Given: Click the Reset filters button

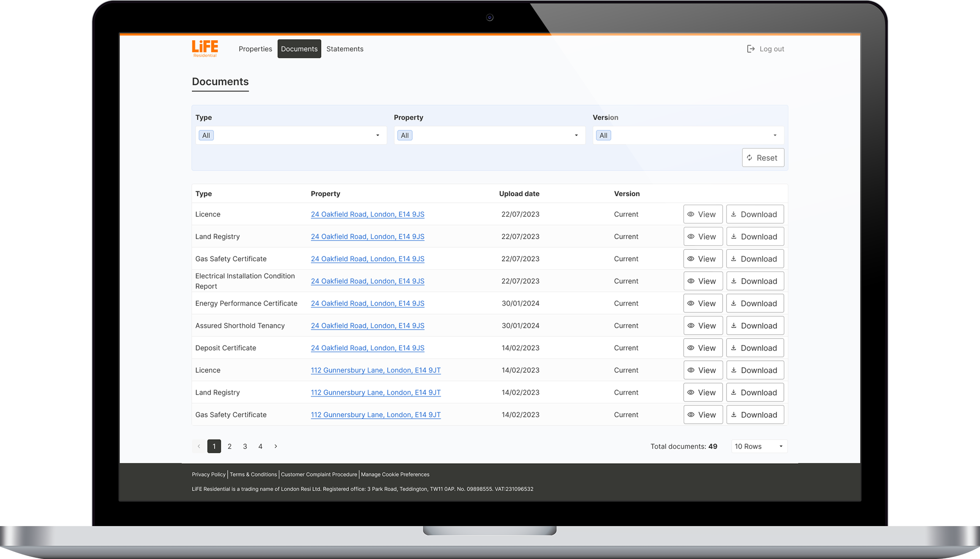Looking at the screenshot, I should point(763,158).
